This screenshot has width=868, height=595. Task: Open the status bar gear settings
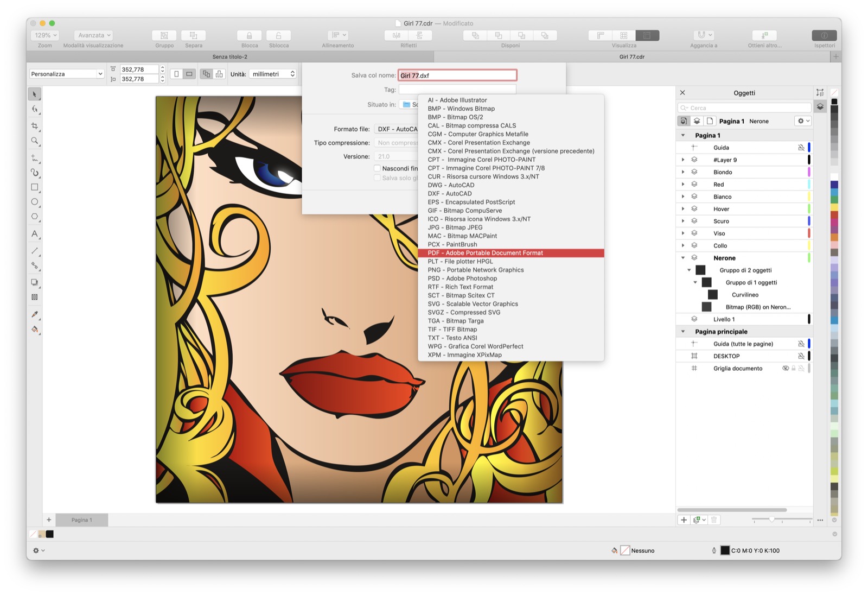pos(39,550)
